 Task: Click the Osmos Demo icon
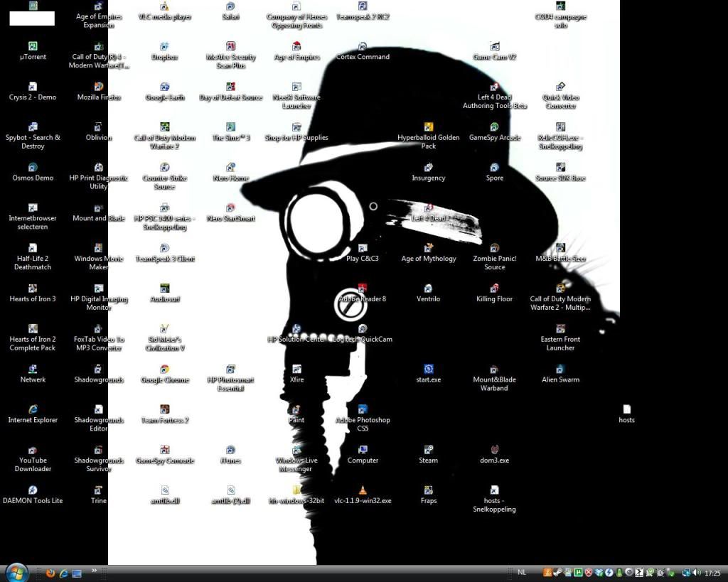tap(33, 172)
